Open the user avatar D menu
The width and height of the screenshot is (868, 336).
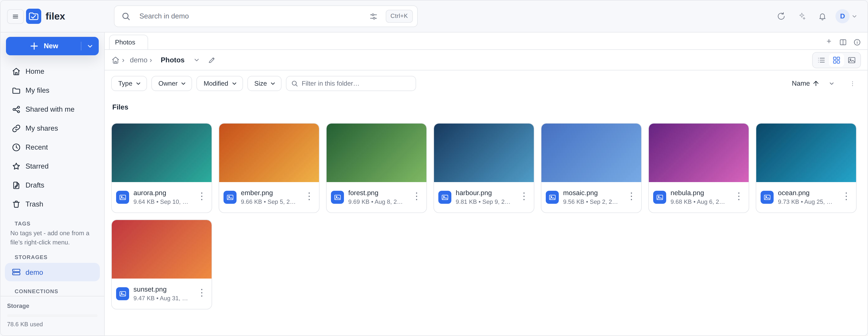(x=846, y=16)
